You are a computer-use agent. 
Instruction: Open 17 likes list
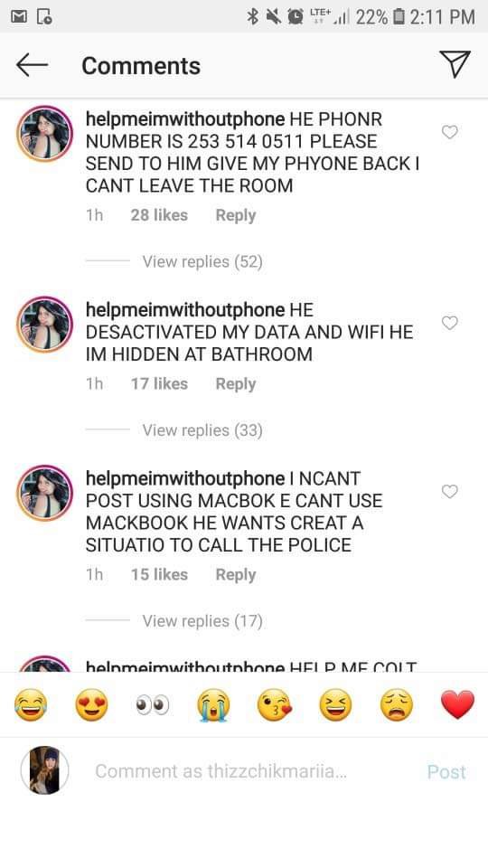159,383
